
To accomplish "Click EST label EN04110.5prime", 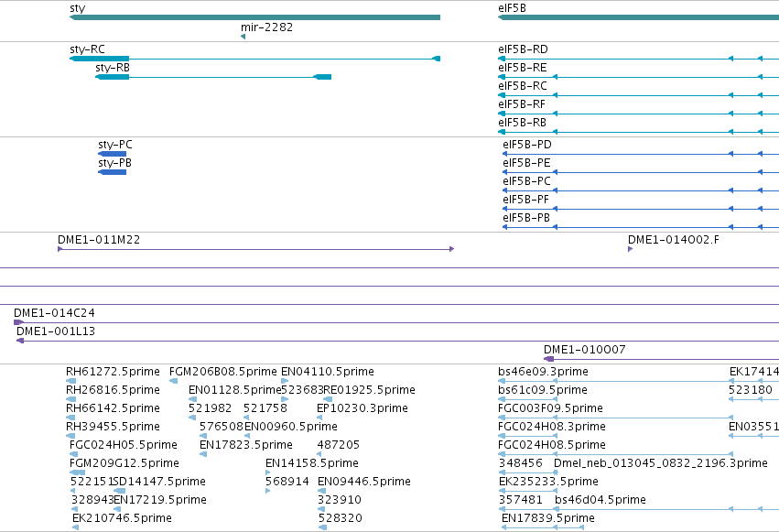I will click(328, 372).
